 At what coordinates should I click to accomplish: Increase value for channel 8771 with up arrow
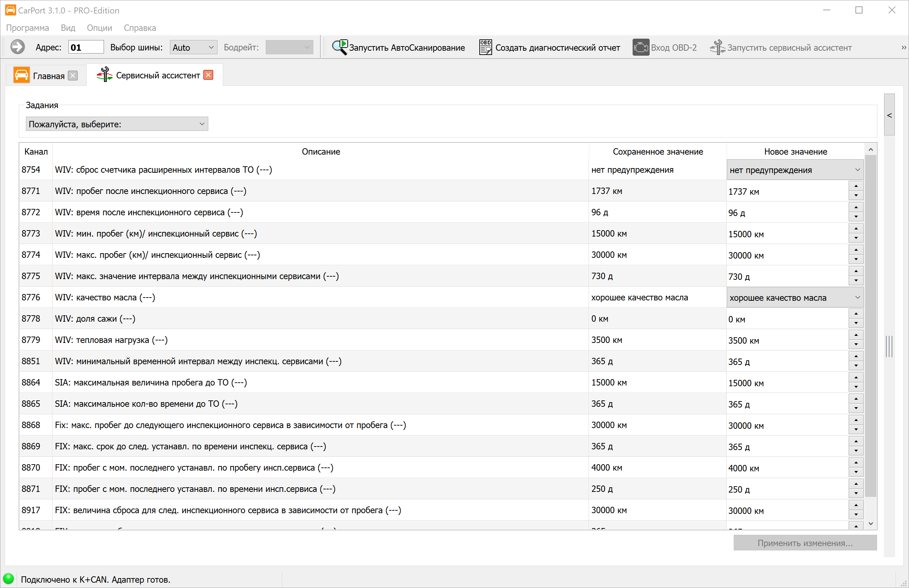point(856,186)
